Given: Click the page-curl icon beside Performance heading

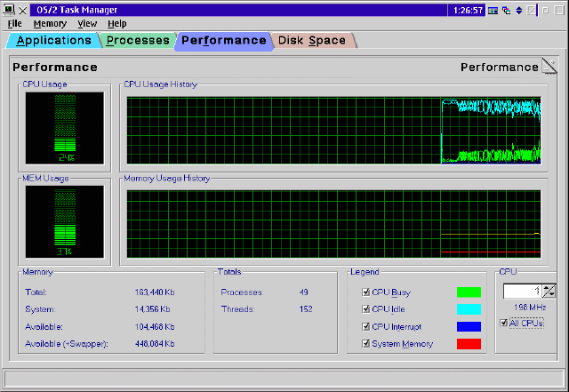Looking at the screenshot, I should pos(549,66).
